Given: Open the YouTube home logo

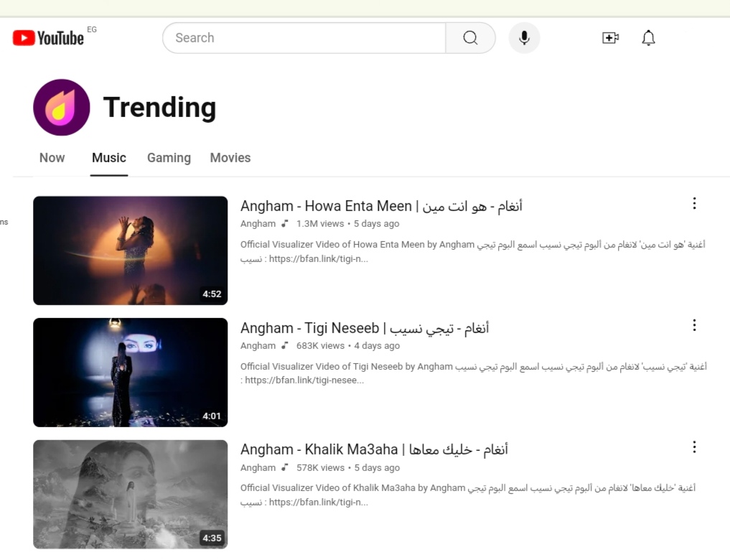Looking at the screenshot, I should click(48, 38).
